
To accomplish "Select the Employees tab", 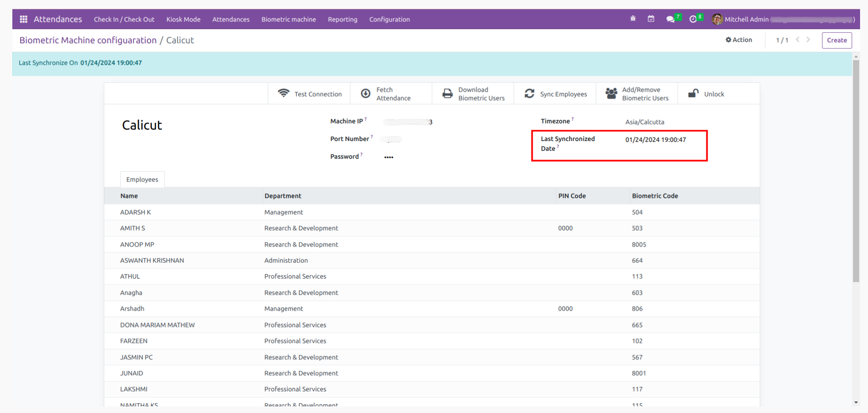I will coord(142,179).
